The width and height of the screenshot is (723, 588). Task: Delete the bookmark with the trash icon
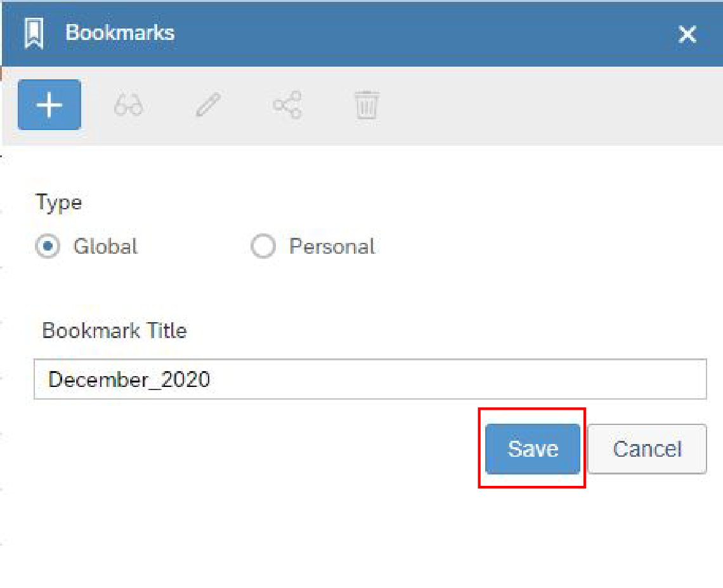[365, 105]
